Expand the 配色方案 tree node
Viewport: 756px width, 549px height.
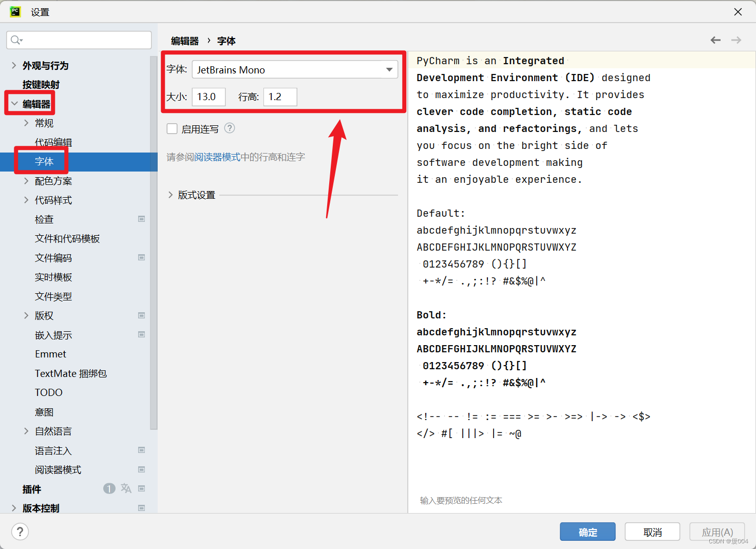point(26,181)
